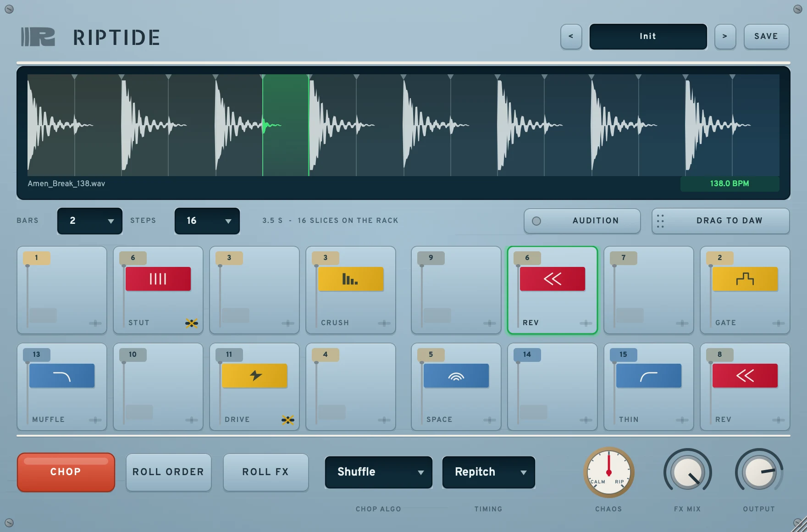Click the yellow GATE flag on pad 2
The width and height of the screenshot is (807, 532).
(x=745, y=279)
